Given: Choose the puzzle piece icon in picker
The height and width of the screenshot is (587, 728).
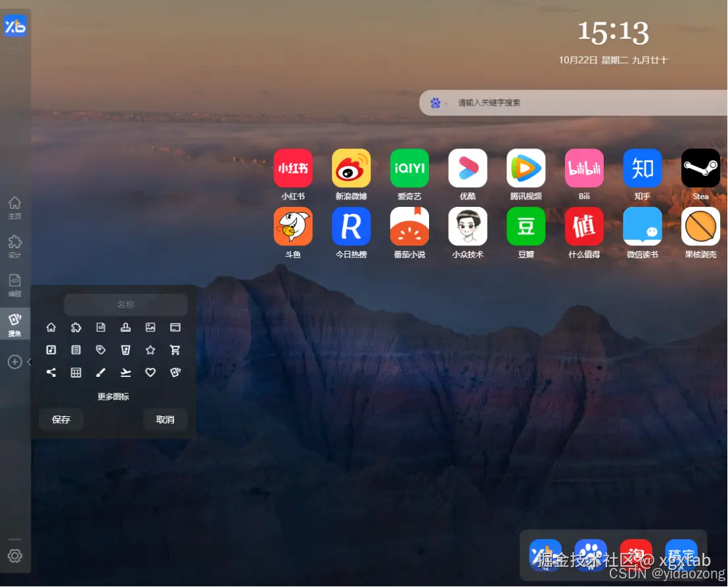Looking at the screenshot, I should pos(76,328).
